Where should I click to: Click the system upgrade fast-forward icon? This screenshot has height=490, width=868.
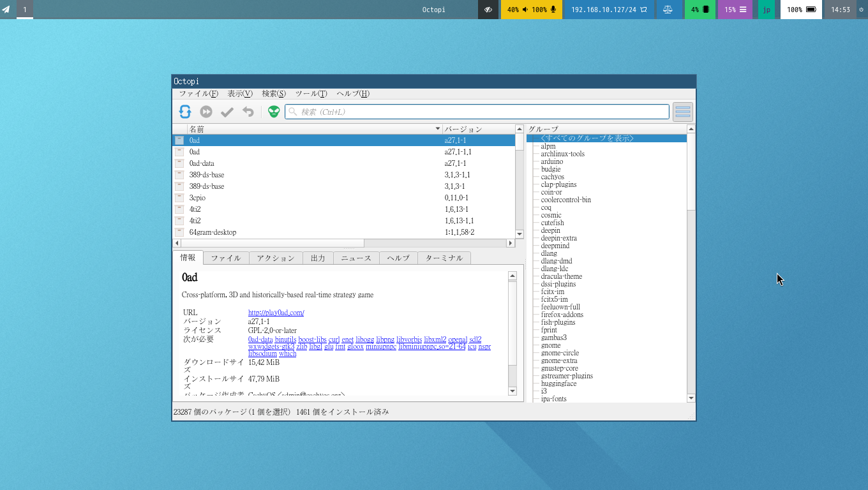coord(206,112)
